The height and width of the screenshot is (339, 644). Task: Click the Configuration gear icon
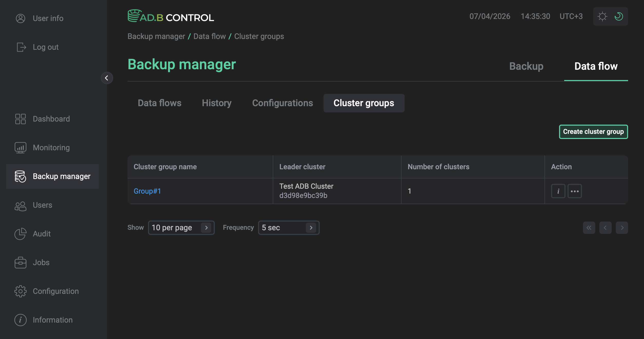tap(20, 291)
